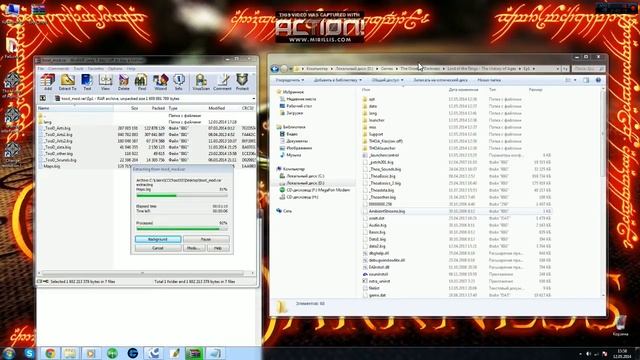Open the WinRAR archive path dropdown arrow
The width and height of the screenshot is (640, 360).
(x=253, y=98)
